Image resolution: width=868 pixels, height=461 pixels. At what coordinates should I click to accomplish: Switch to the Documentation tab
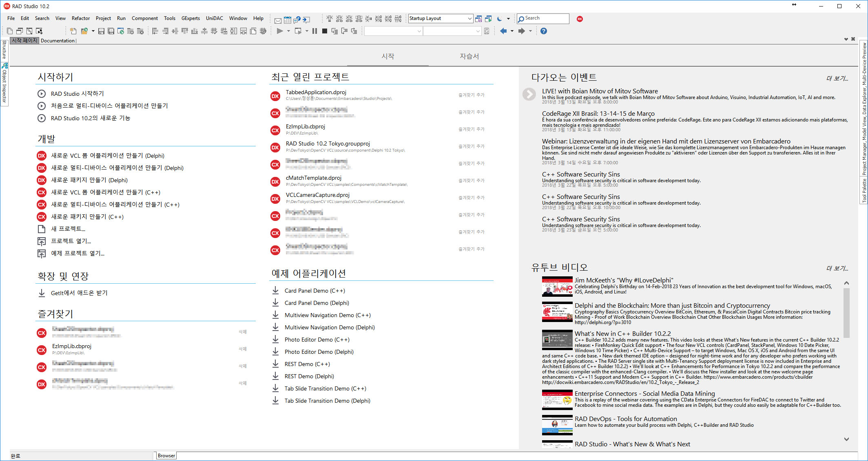click(x=58, y=41)
